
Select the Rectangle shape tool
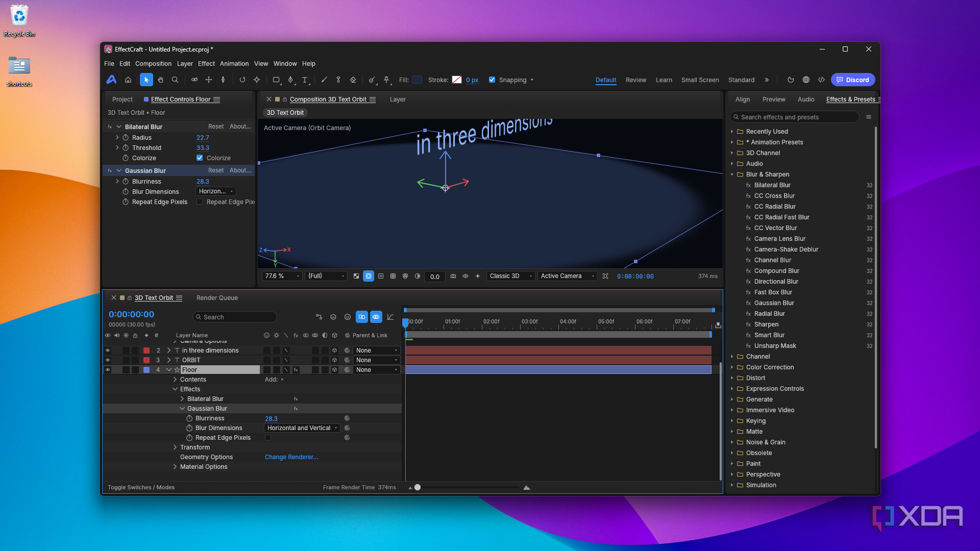[276, 80]
